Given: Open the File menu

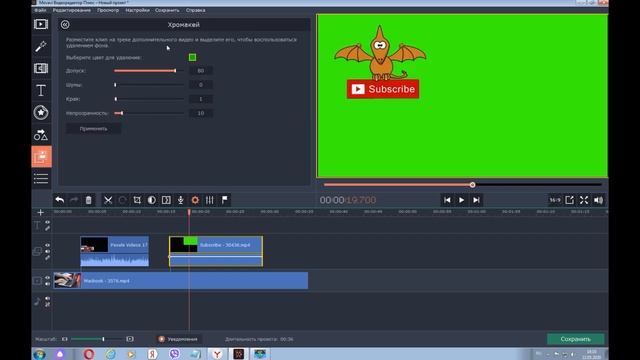Looking at the screenshot, I should [40, 10].
